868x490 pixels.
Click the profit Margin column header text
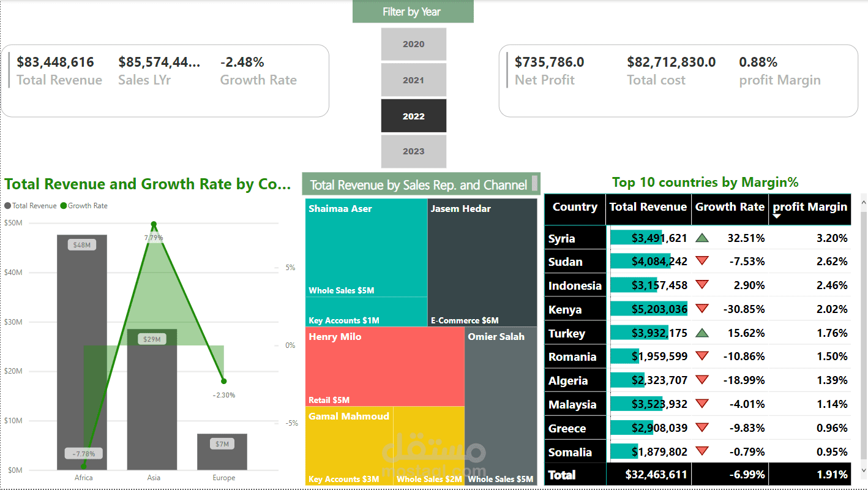[x=810, y=207]
